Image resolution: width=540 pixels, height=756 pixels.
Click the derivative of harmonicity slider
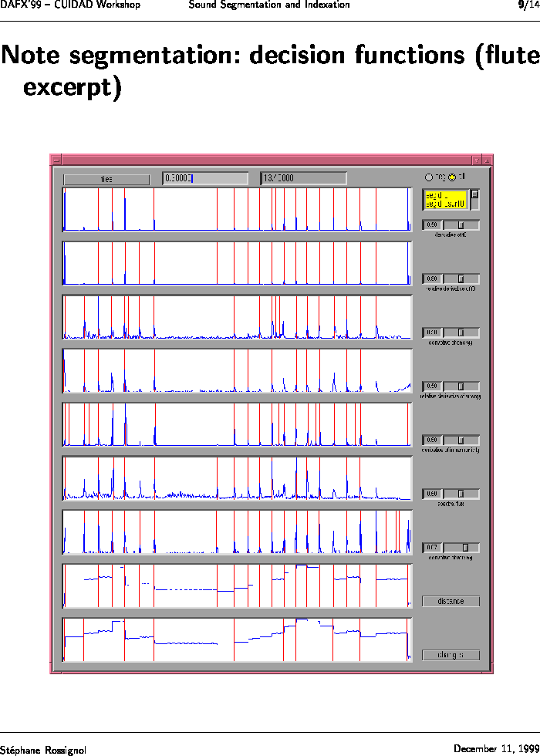461,440
